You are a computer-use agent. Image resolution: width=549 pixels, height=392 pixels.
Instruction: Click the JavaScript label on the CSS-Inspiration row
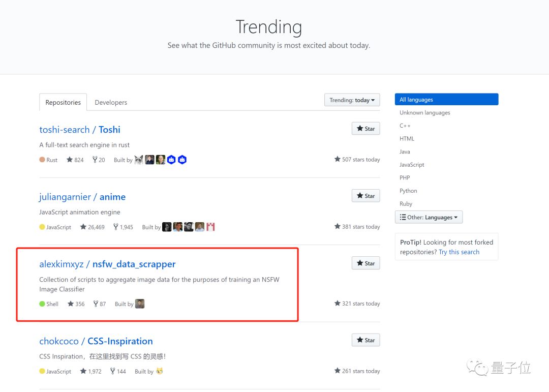point(55,371)
